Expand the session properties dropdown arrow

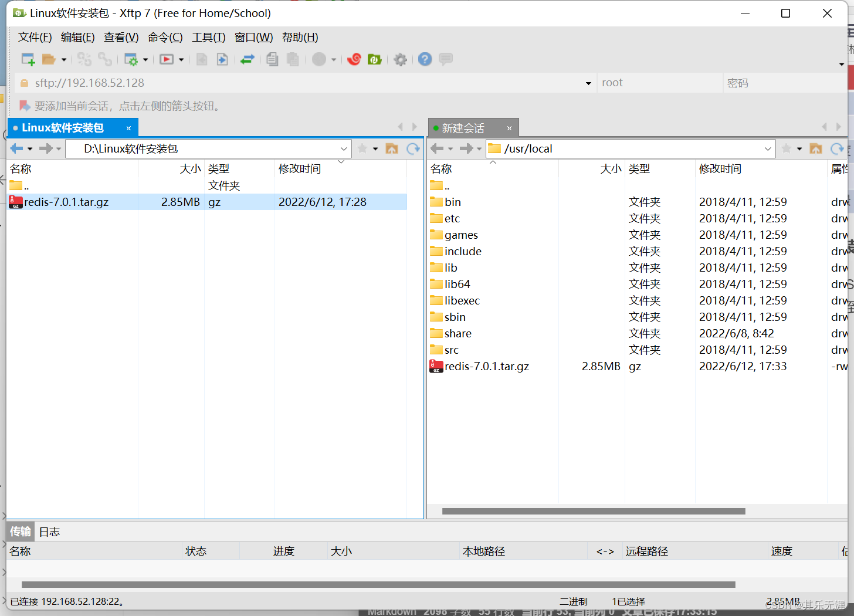pyautogui.click(x=145, y=60)
